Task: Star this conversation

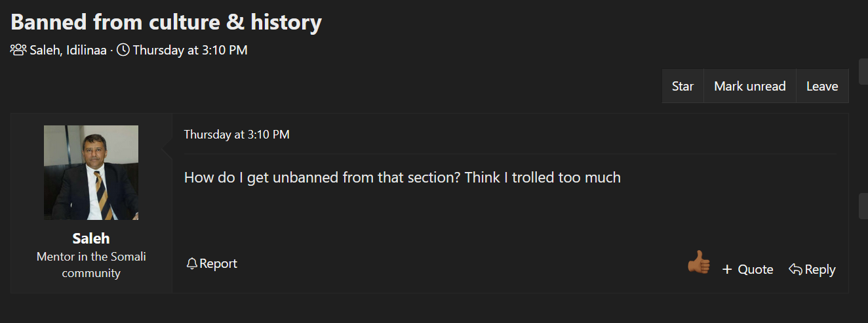Action: (x=682, y=86)
